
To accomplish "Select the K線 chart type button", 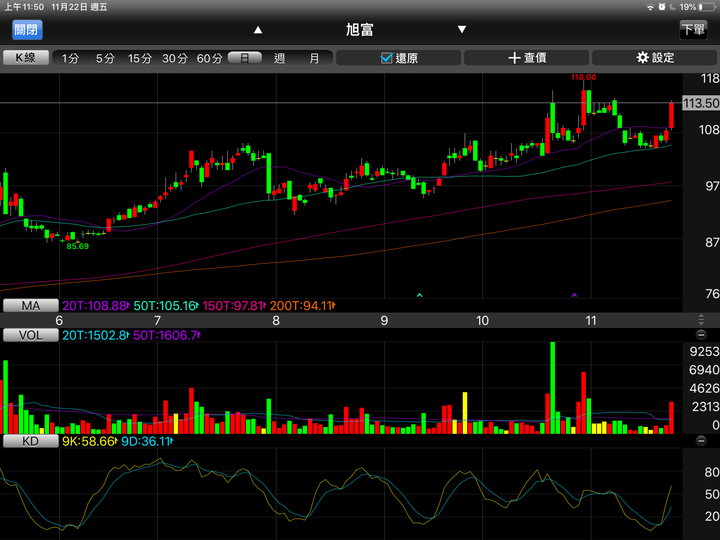I will pyautogui.click(x=26, y=58).
